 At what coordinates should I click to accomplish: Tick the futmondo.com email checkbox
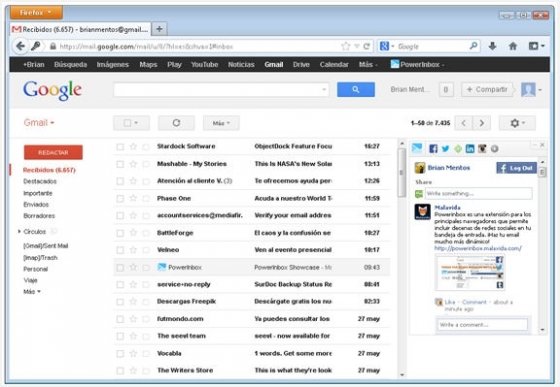pyautogui.click(x=120, y=319)
